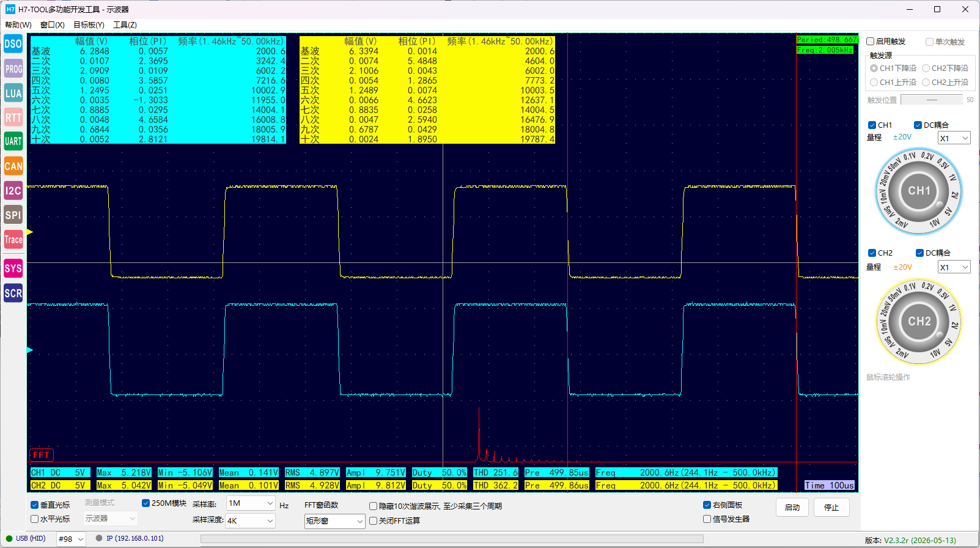Open the LUA script module
The image size is (980, 548).
[x=13, y=93]
